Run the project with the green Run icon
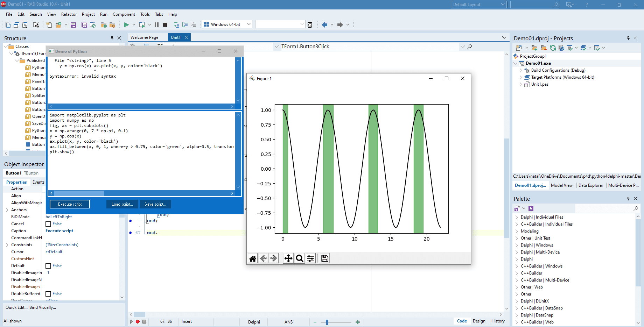The width and height of the screenshot is (644, 327). click(x=126, y=24)
